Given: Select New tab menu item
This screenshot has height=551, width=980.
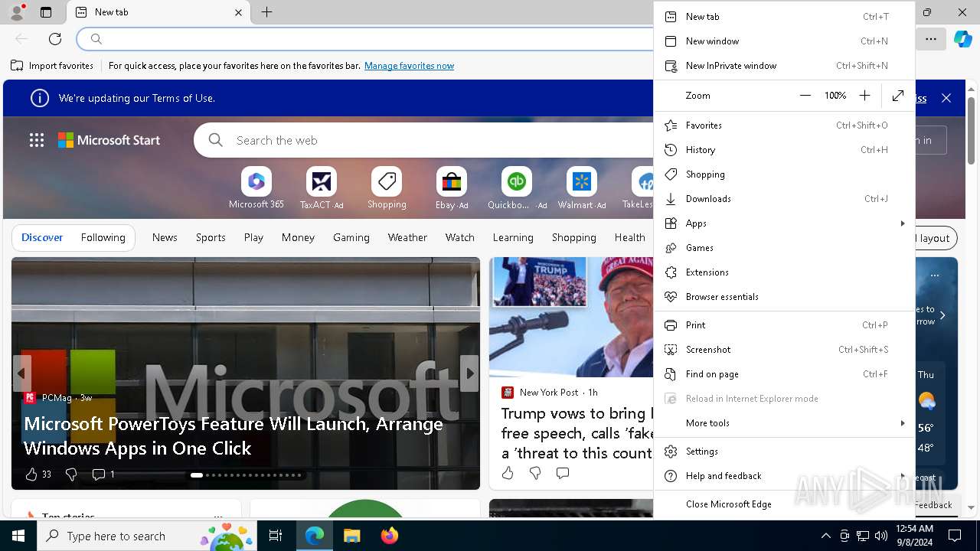Looking at the screenshot, I should 784,17.
